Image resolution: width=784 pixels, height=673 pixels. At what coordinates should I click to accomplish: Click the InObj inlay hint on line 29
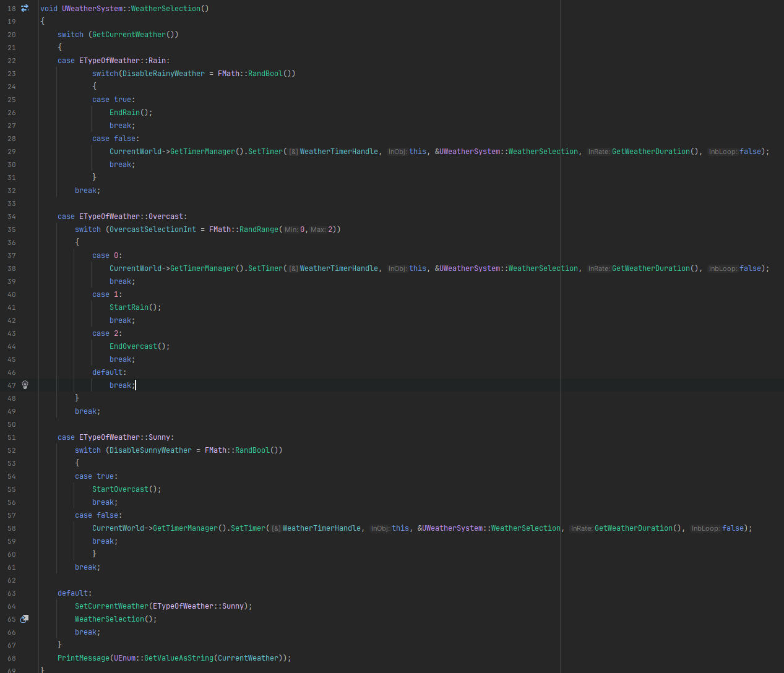[x=397, y=152]
